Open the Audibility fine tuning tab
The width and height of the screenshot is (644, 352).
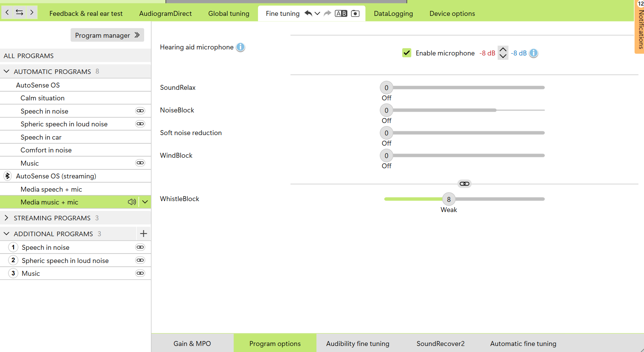(358, 343)
